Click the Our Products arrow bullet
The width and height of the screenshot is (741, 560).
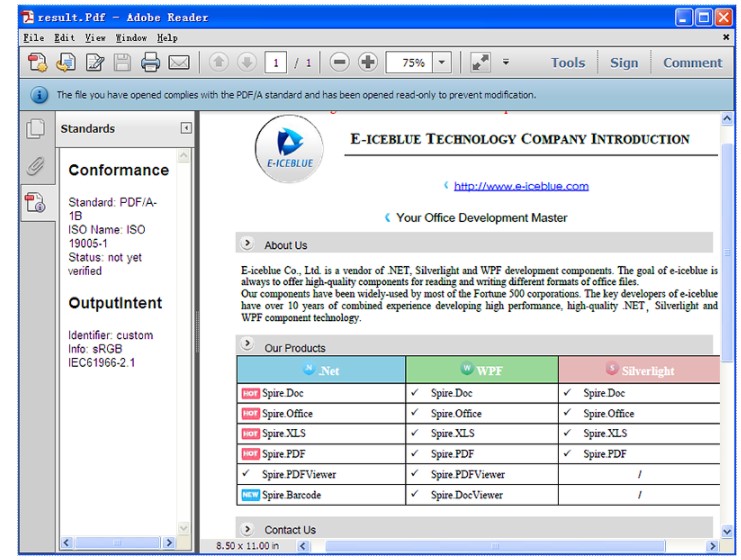pyautogui.click(x=247, y=344)
